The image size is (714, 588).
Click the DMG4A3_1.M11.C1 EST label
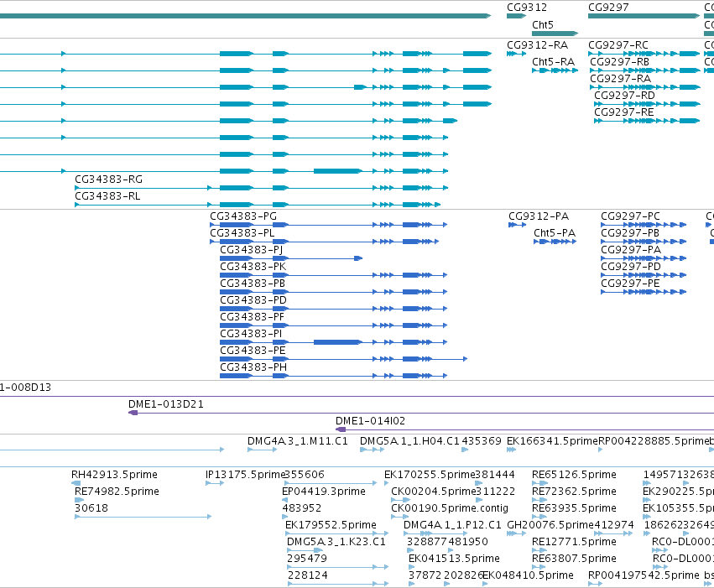click(298, 441)
